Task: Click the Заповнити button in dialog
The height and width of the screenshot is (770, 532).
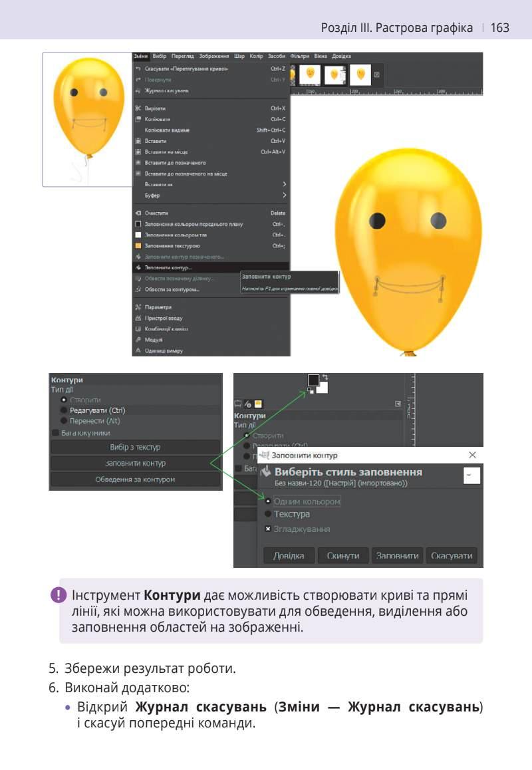Action: [x=397, y=555]
